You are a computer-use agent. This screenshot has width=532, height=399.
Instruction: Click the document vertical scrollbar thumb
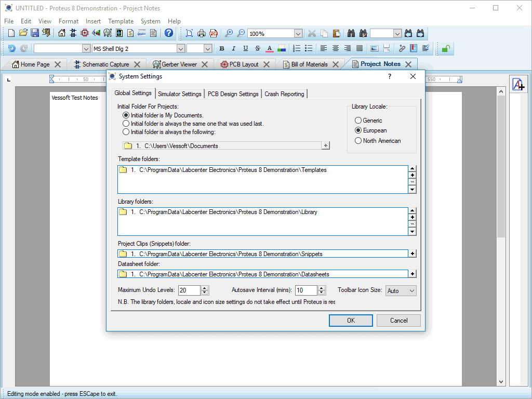(x=501, y=166)
